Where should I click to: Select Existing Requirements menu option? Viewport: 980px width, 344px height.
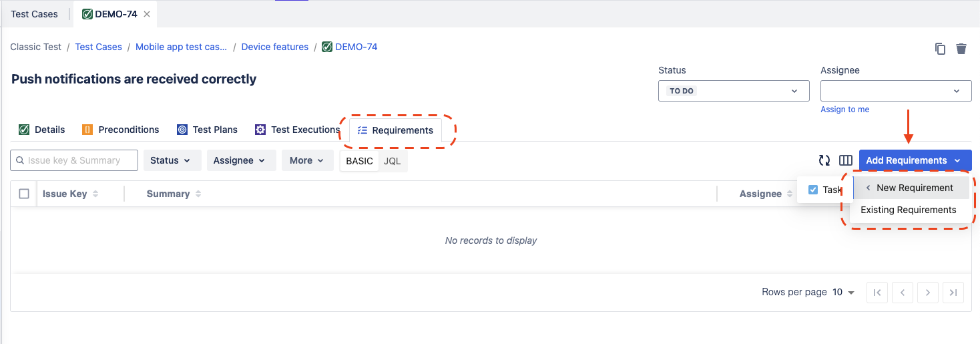[908, 210]
